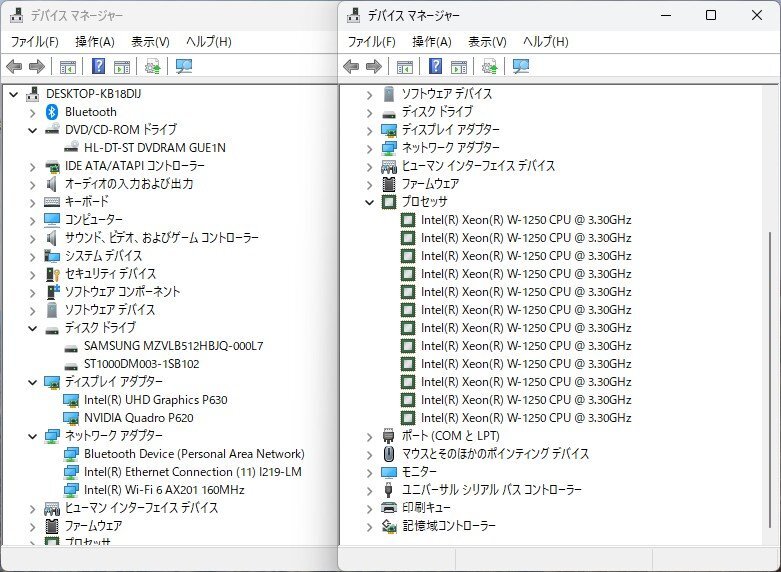Expand IDE ATA/ATAPI コントローラー node
Screen dimensions: 781x572
33,166
